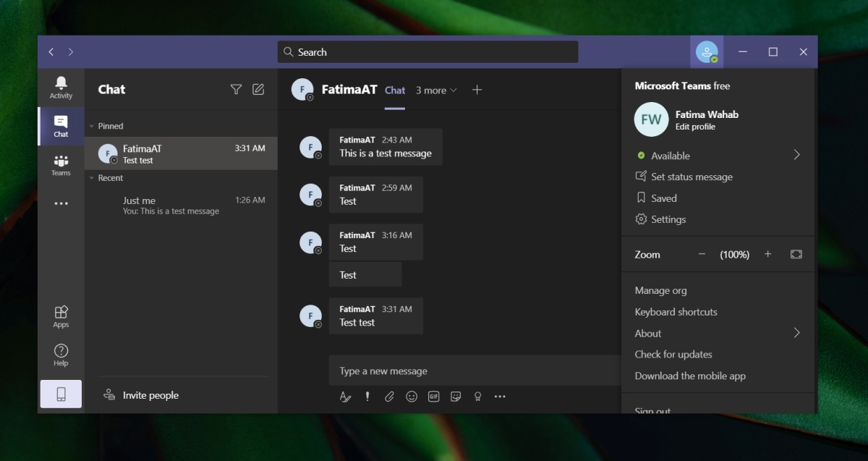
Task: Set delivery options exclamation icon
Action: pyautogui.click(x=367, y=397)
